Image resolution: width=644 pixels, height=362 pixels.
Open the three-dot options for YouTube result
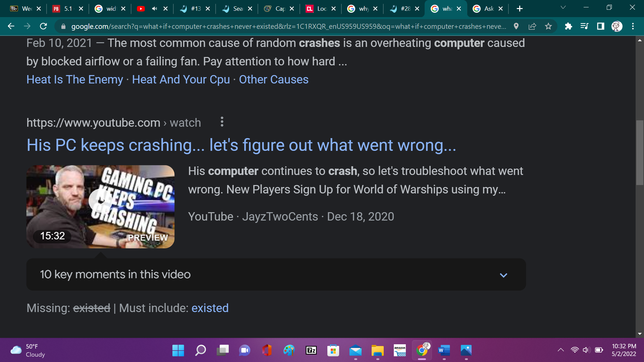pyautogui.click(x=222, y=122)
